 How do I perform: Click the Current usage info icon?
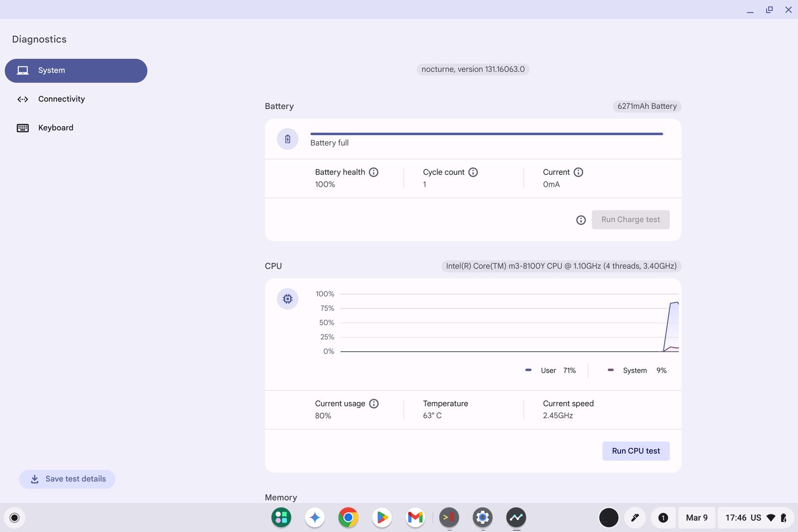coord(374,403)
